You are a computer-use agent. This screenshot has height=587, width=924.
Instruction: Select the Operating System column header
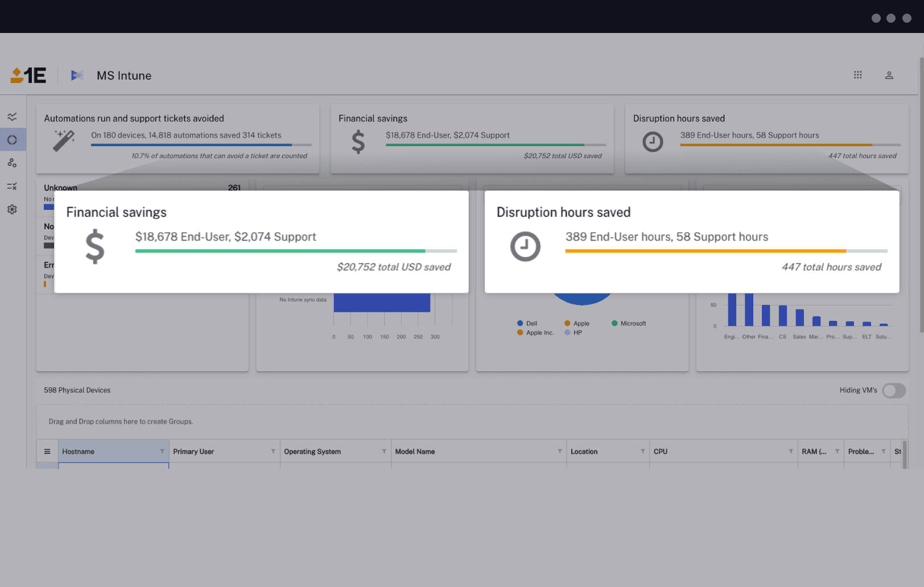[x=312, y=451]
